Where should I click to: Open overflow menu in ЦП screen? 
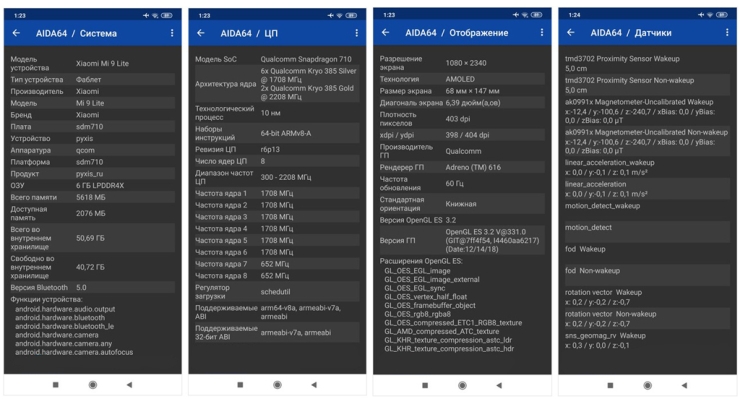point(356,33)
